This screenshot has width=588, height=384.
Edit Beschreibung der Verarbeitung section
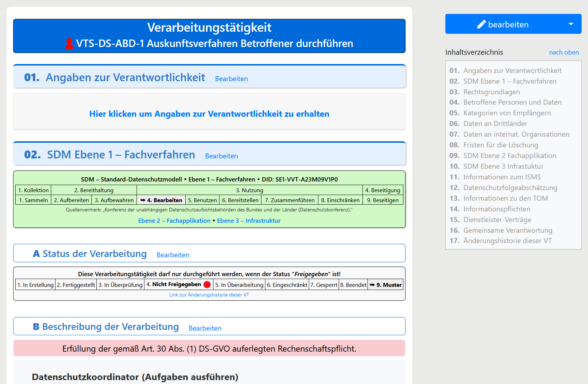click(205, 328)
